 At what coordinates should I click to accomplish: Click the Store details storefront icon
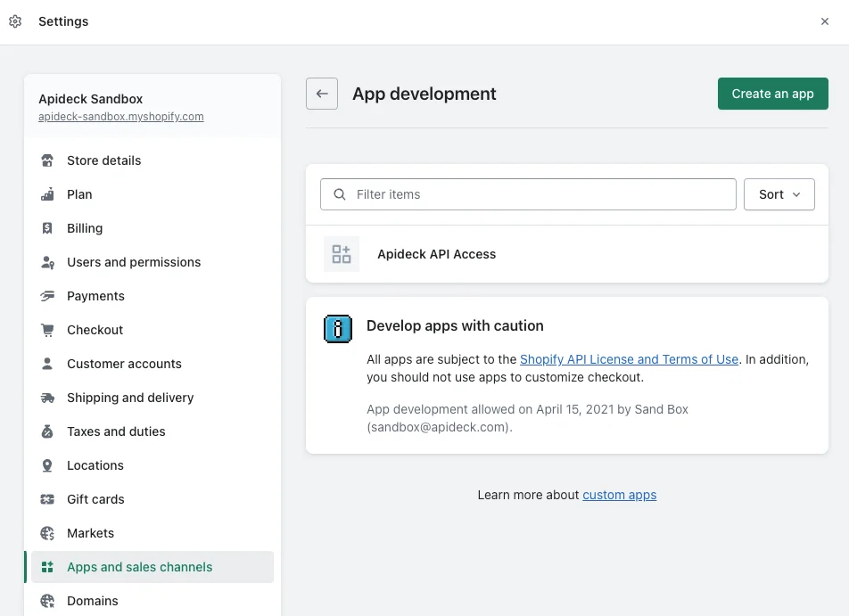click(x=47, y=160)
